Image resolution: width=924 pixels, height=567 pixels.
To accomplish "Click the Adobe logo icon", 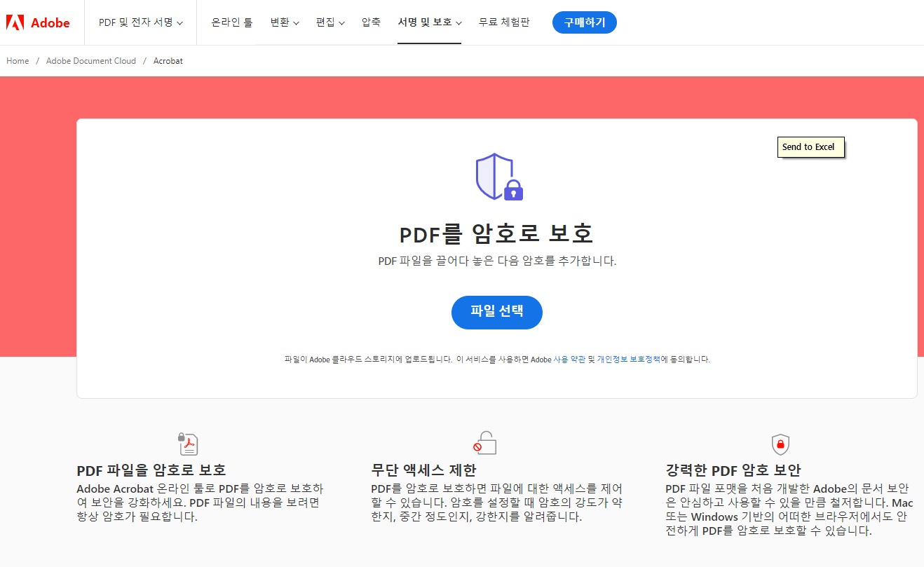I will 15,22.
